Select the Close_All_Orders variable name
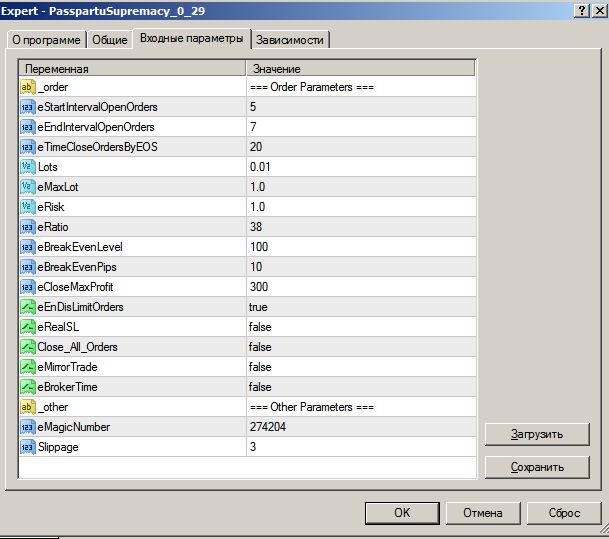609x539 pixels. pyautogui.click(x=77, y=347)
